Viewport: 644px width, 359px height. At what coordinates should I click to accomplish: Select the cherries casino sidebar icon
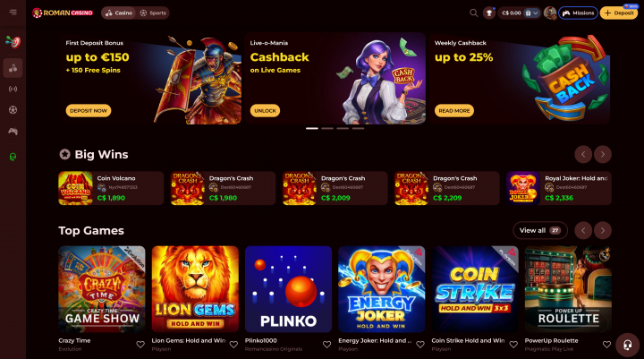coord(13,68)
